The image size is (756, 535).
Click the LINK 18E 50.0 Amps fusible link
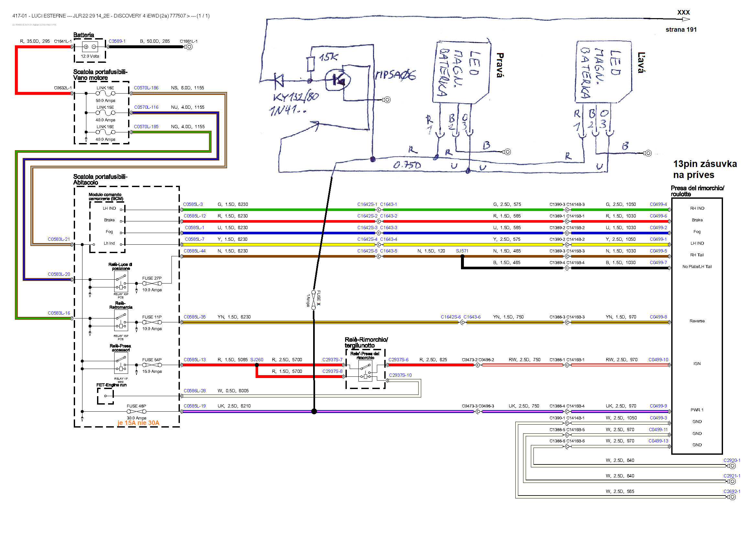click(x=105, y=94)
